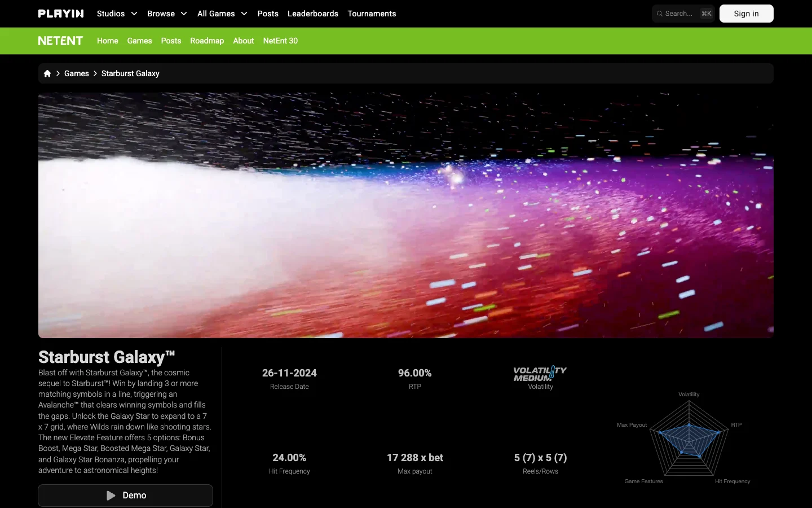Focus the Search field
Image resolution: width=812 pixels, height=508 pixels.
click(x=683, y=14)
